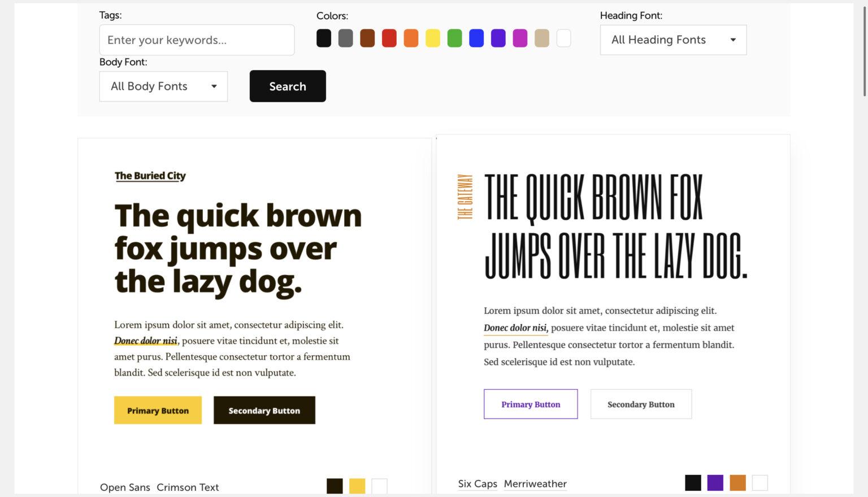Click The Buried City heading link

coord(150,176)
